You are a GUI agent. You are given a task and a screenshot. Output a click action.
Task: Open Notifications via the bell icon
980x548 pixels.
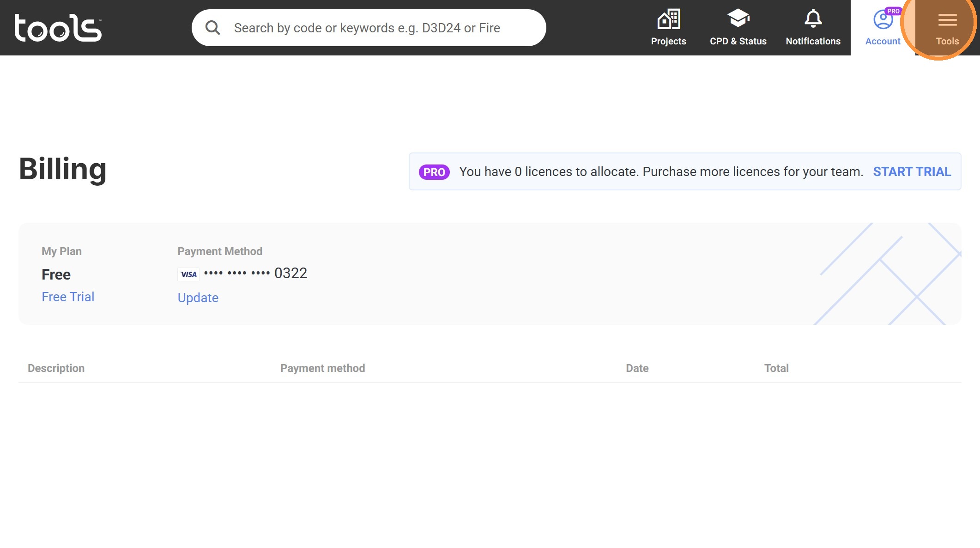tap(813, 18)
